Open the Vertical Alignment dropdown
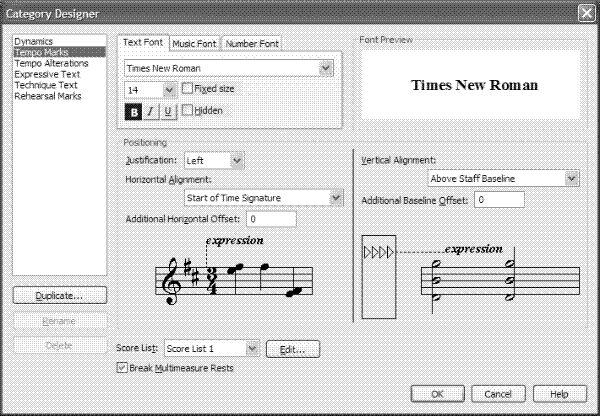 tap(571, 178)
